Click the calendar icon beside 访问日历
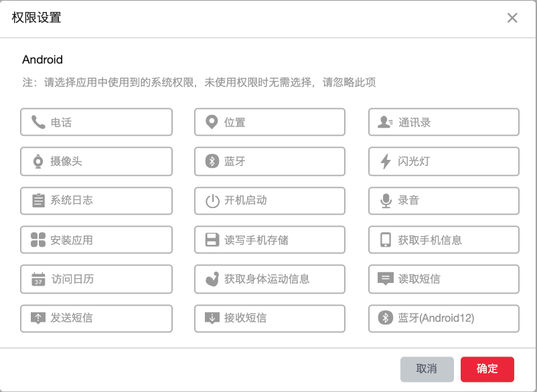Screen dimensions: 537x392 38,279
